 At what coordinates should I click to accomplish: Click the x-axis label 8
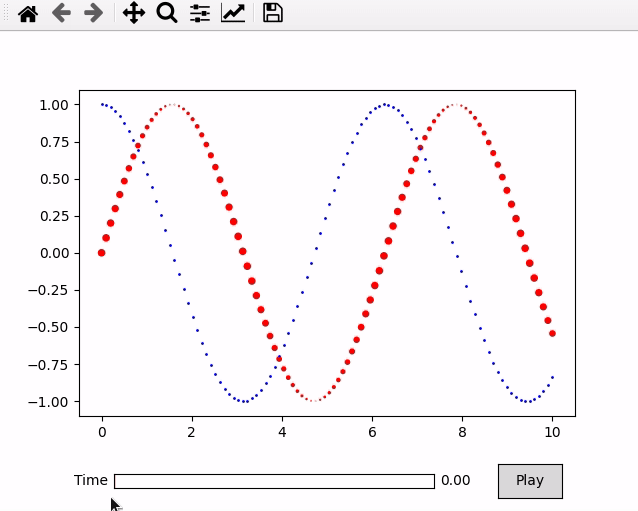(x=462, y=432)
